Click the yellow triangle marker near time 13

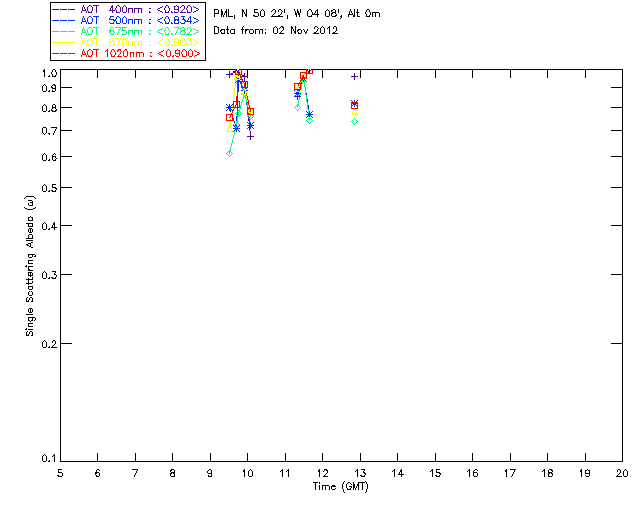(x=355, y=112)
